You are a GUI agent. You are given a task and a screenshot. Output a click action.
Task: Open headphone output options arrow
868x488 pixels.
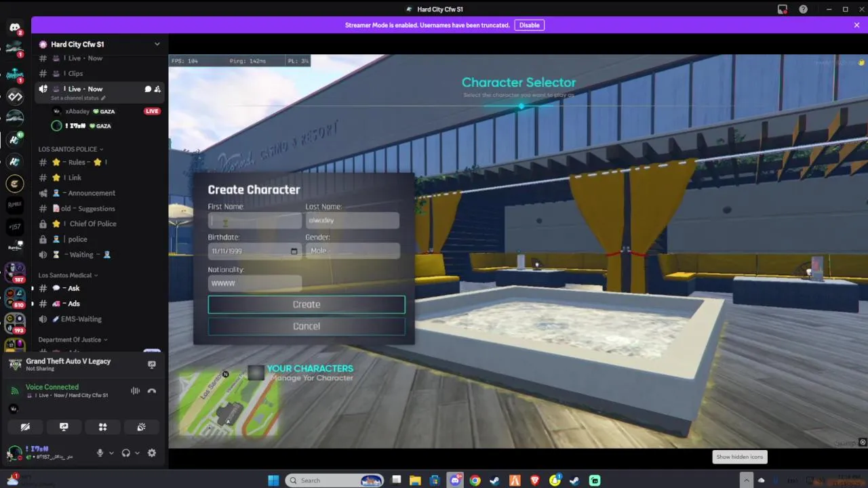(137, 453)
